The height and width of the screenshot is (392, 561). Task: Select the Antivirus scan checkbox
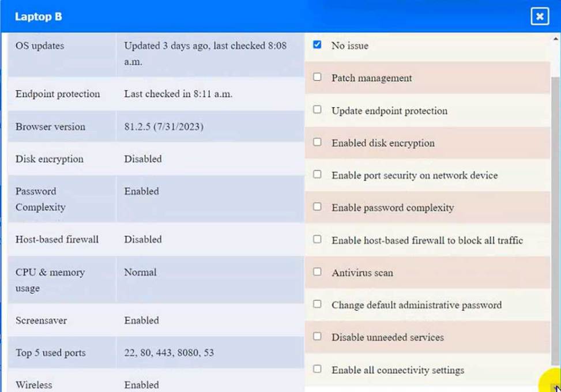pyautogui.click(x=317, y=272)
